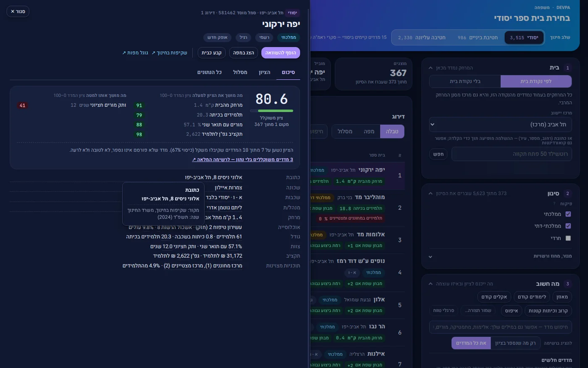Image resolution: width=588 pixels, height=368 pixels.
Task: Switch to the מסלול tab in detail panel
Action: [x=240, y=72]
